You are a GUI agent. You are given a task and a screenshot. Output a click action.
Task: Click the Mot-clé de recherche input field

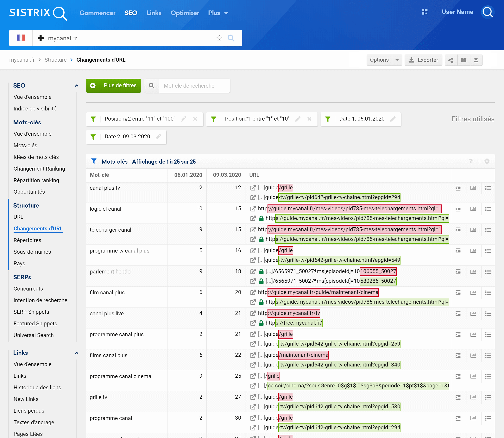(194, 86)
